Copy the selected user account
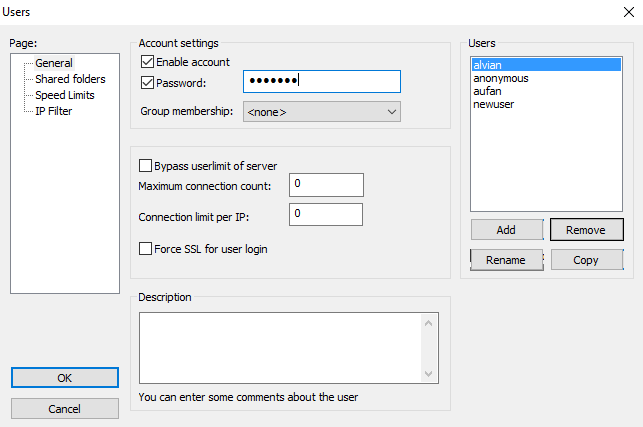 tap(586, 260)
